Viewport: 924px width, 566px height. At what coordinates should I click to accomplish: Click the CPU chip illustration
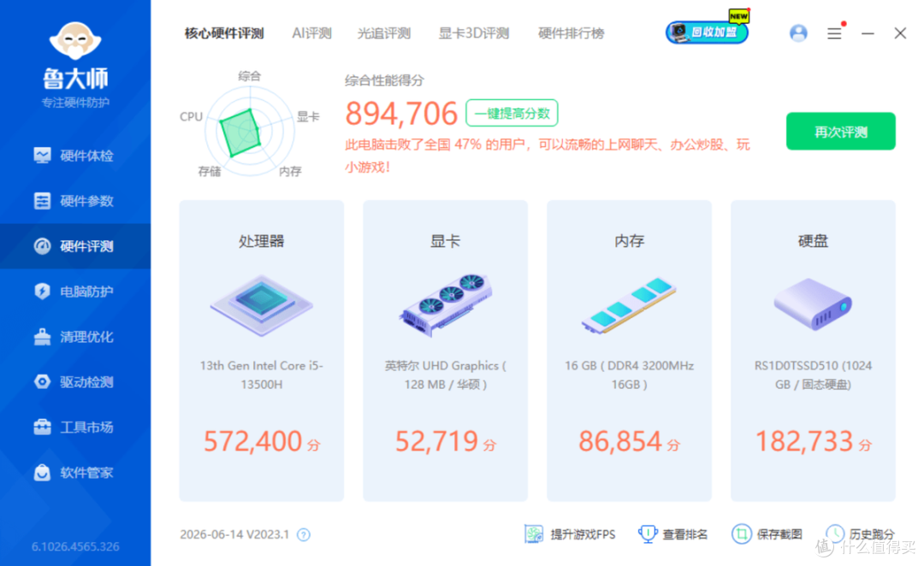coord(262,305)
